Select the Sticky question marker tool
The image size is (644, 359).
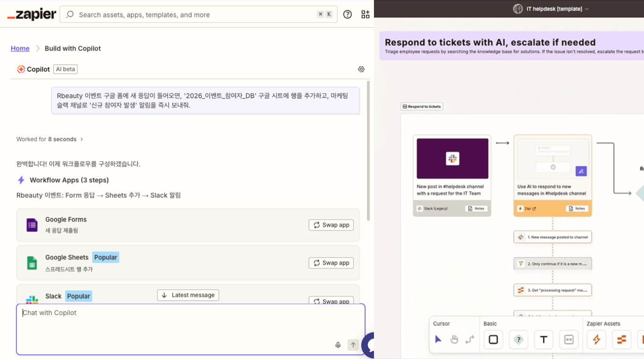pyautogui.click(x=519, y=340)
